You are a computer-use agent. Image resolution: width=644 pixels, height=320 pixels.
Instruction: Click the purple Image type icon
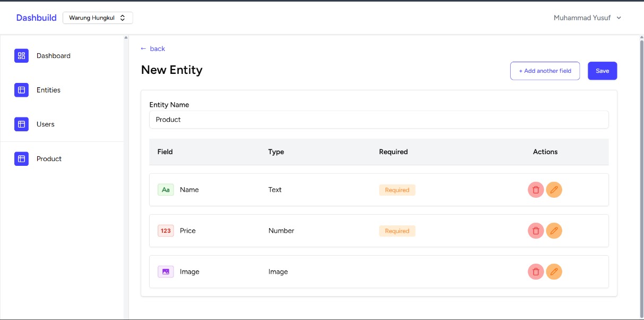(166, 272)
